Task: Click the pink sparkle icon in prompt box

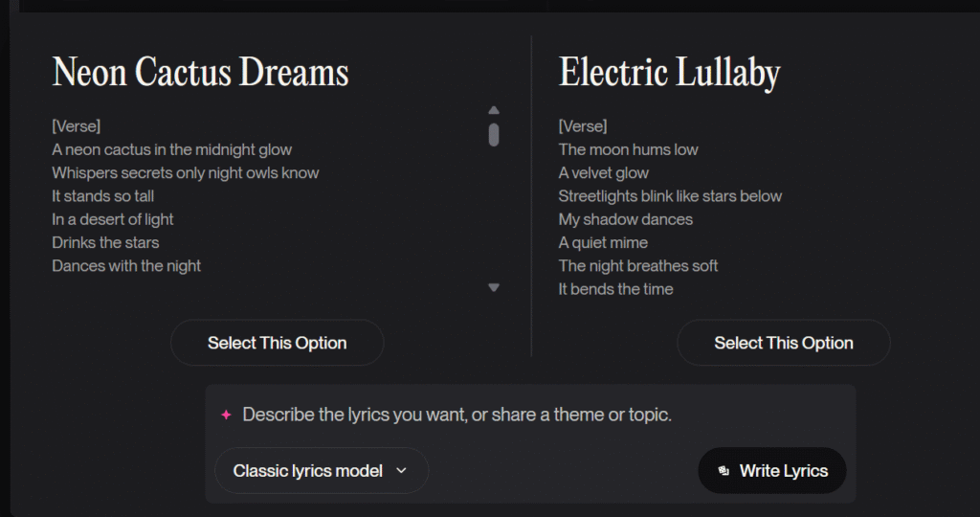Action: click(226, 416)
